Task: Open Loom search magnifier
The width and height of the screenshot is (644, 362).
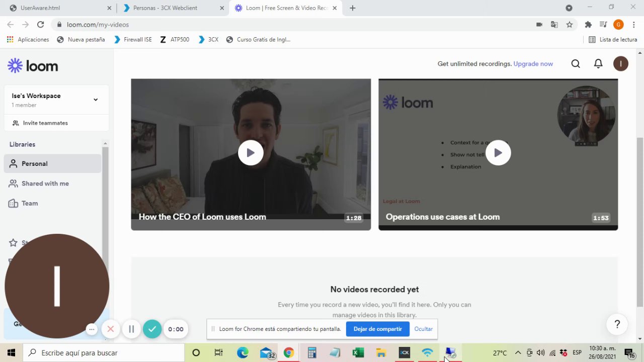Action: (576, 64)
